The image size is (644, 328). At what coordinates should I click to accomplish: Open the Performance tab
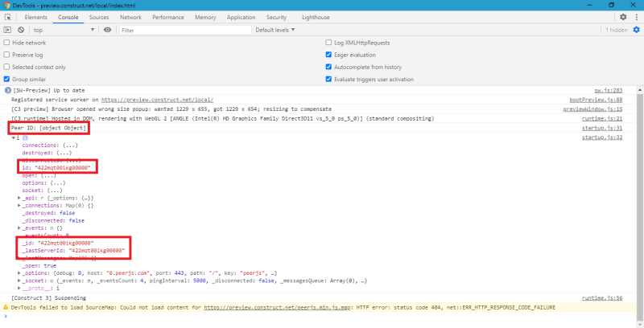point(168,17)
